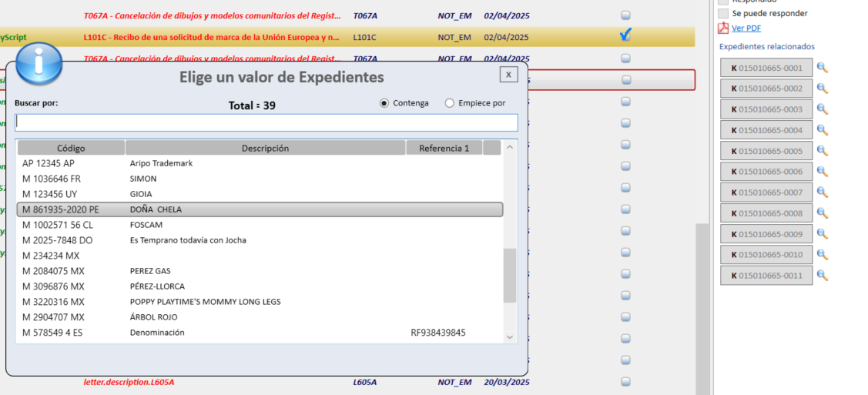Image resolution: width=868 pixels, height=395 pixels.
Task: Open search icon beside K 015010665-0005
Action: pyautogui.click(x=822, y=150)
